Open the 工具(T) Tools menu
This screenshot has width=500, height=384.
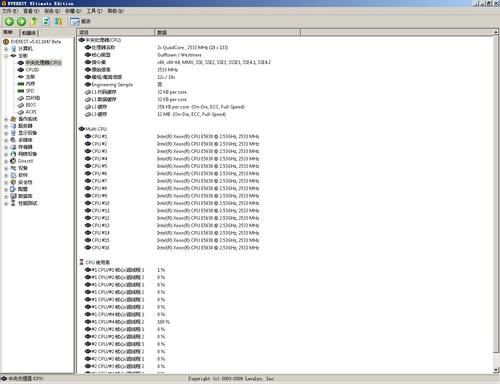pyautogui.click(x=95, y=11)
